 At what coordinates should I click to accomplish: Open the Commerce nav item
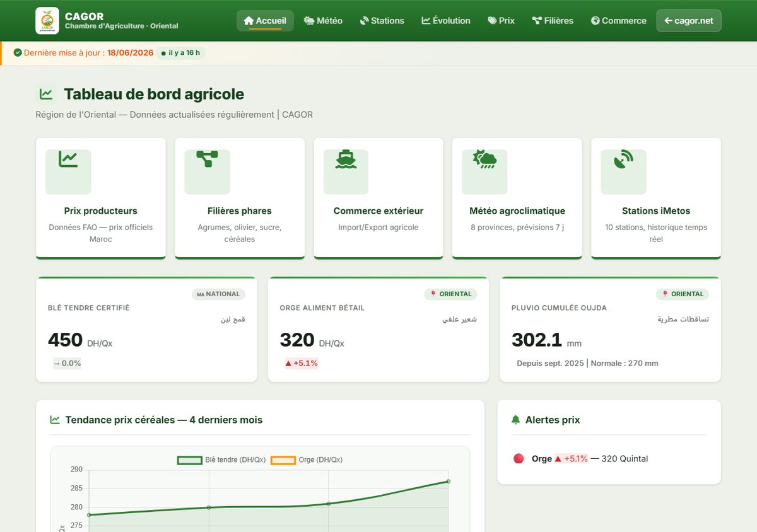[x=618, y=21]
